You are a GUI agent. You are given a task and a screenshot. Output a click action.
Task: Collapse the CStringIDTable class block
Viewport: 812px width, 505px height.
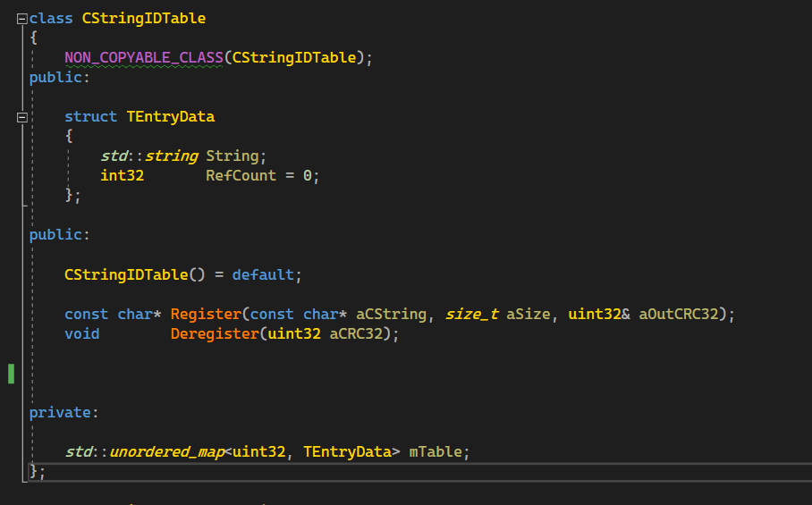pyautogui.click(x=22, y=18)
